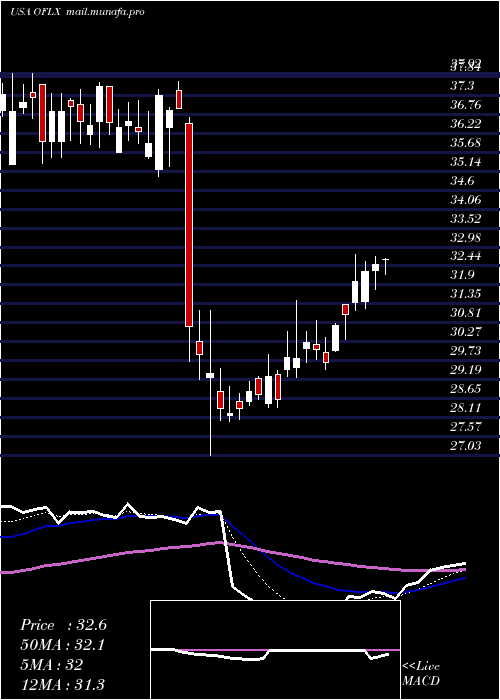Click the 30.27 price axis label
The width and height of the screenshot is (500, 700).
pos(466,332)
